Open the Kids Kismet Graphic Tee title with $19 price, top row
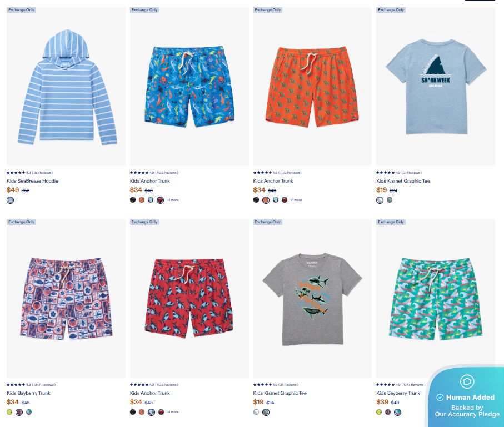The height and width of the screenshot is (427, 504). pyautogui.click(x=403, y=181)
